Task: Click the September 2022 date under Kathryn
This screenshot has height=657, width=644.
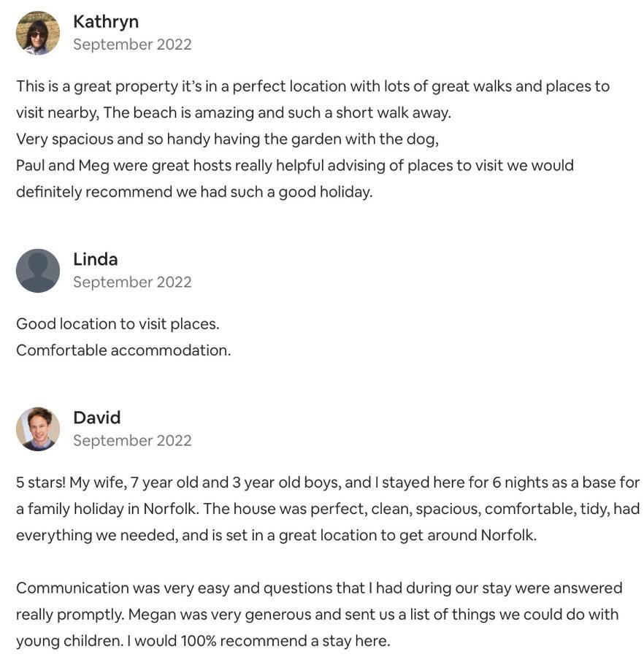Action: pos(132,45)
